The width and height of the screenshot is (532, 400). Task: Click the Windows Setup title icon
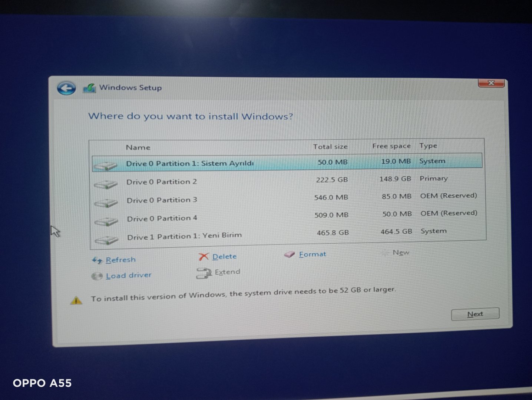pos(89,88)
